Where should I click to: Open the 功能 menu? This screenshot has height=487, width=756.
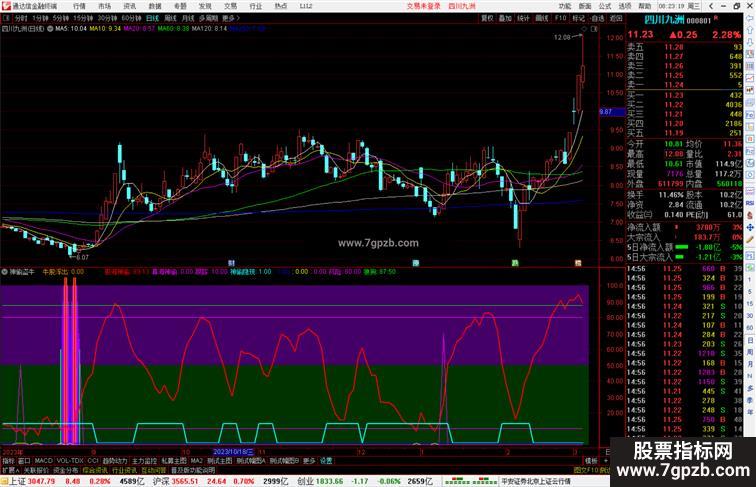click(565, 6)
